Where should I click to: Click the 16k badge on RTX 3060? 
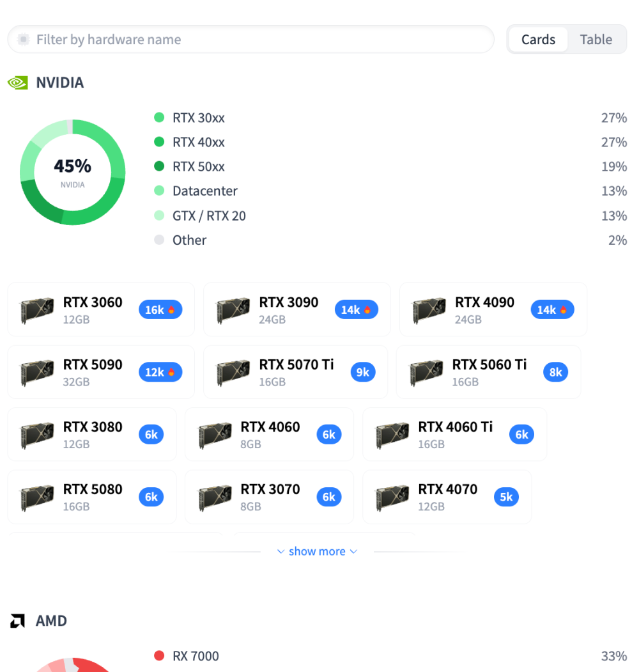click(x=160, y=309)
